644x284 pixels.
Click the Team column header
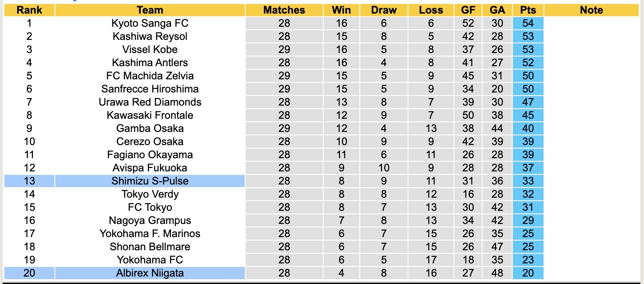pos(150,10)
